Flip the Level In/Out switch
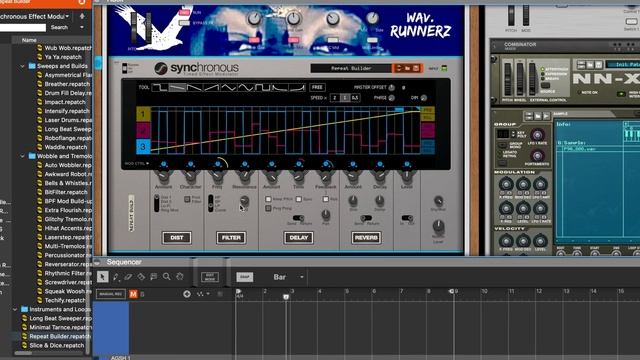Image resolution: width=640 pixels, height=360 pixels. 407,218
